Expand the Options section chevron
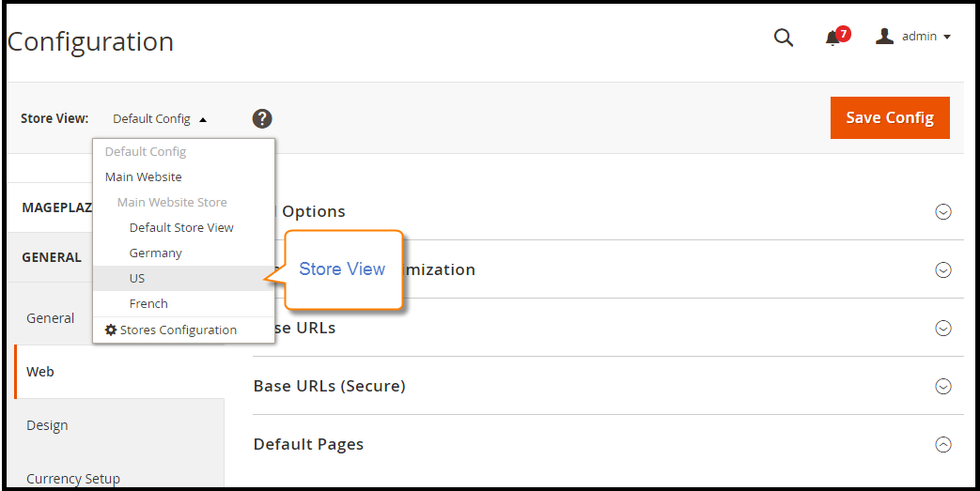Viewport: 980px width, 491px height. (943, 212)
